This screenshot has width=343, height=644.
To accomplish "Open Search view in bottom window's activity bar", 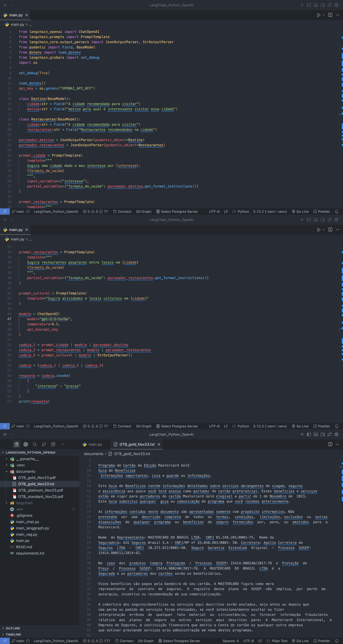I will (x=35, y=444).
